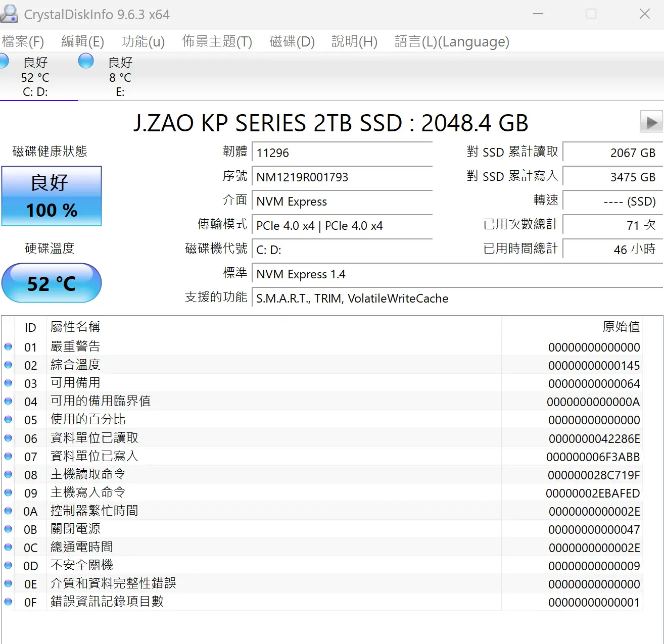Click status orb of row 05 使用的百分比
This screenshot has height=644, width=664.
[x=8, y=419]
